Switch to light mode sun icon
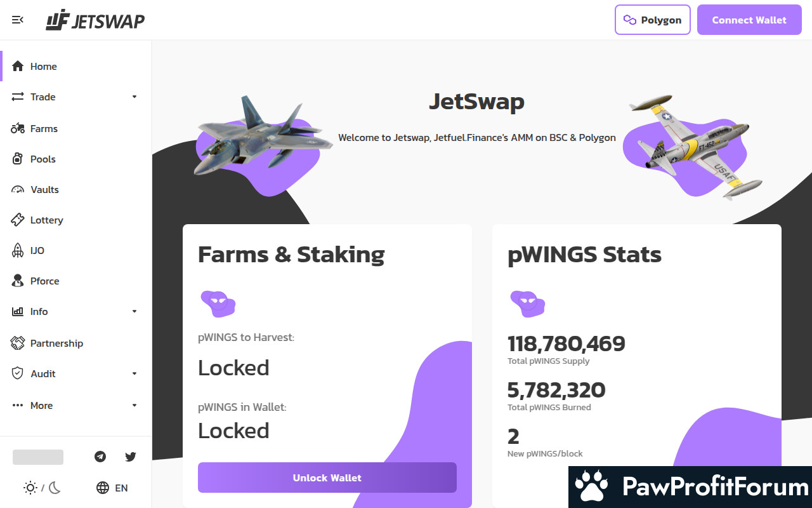812x508 pixels. (x=30, y=488)
